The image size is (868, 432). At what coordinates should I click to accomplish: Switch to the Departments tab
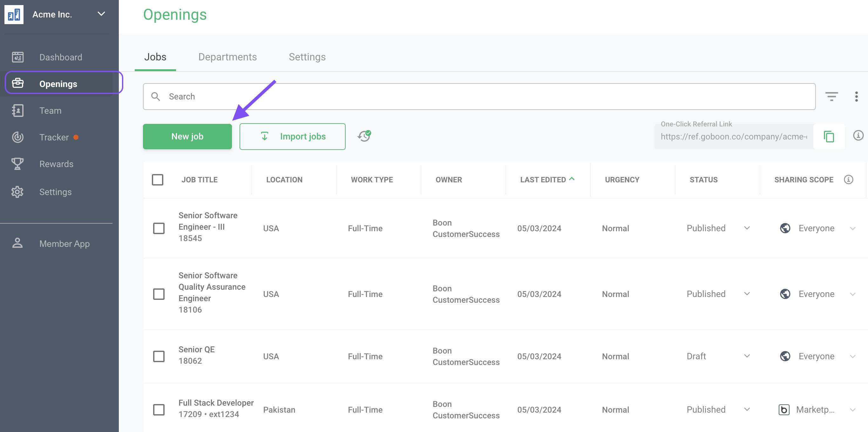(x=227, y=57)
